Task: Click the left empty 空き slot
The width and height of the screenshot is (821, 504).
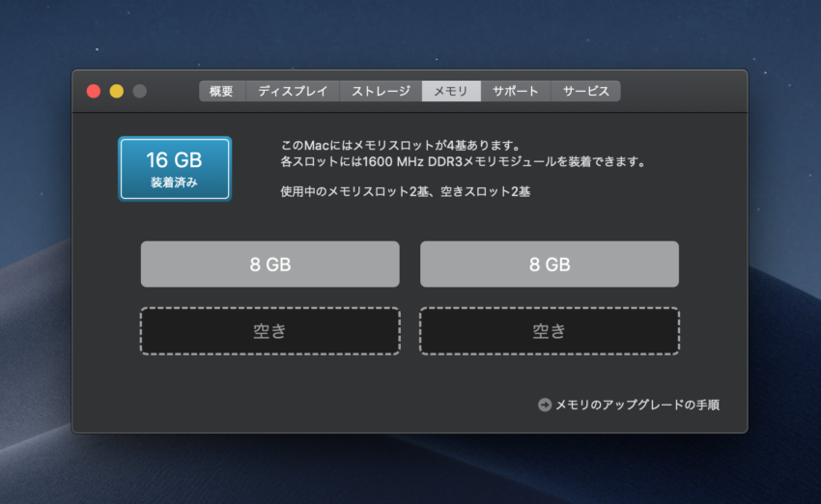Action: tap(269, 331)
